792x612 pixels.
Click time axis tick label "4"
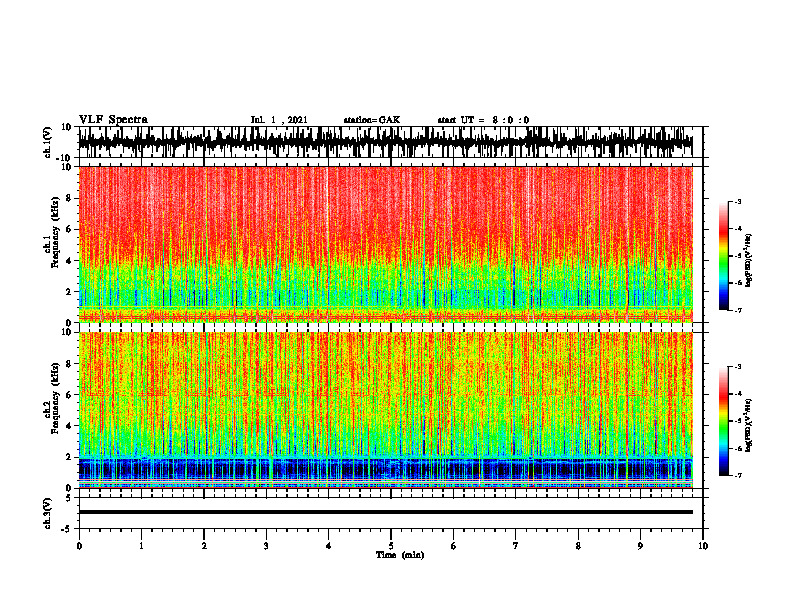[x=329, y=546]
